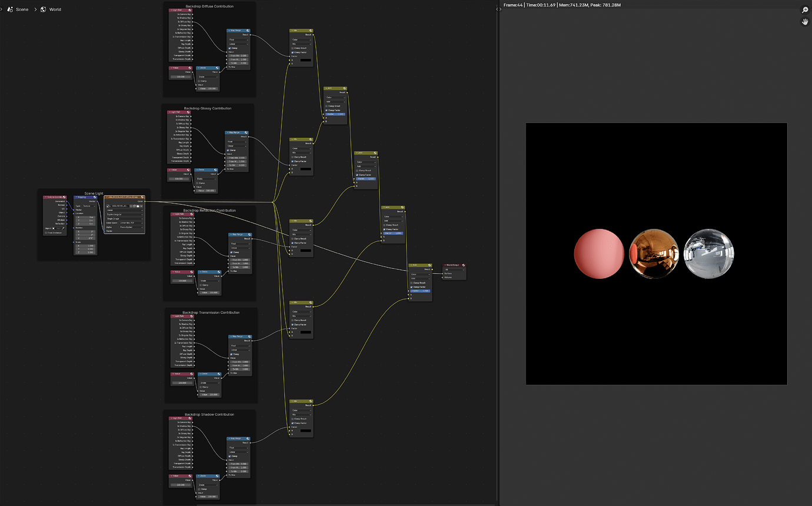Click the Backdrop Shadow Contribution frame label

(208, 414)
